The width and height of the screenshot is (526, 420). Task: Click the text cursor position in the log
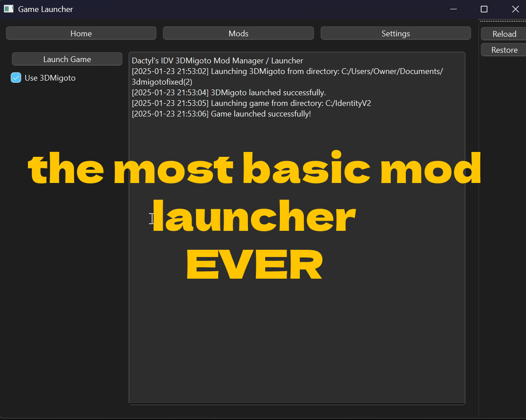click(x=152, y=218)
